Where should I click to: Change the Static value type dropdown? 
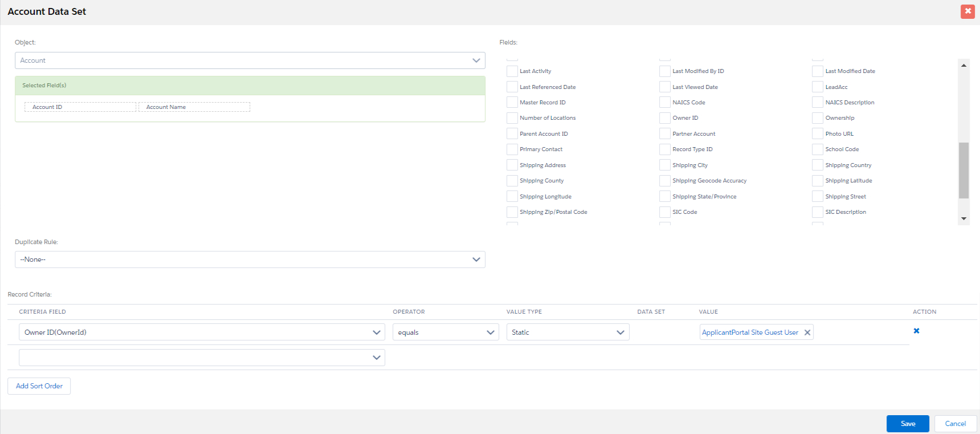point(567,332)
